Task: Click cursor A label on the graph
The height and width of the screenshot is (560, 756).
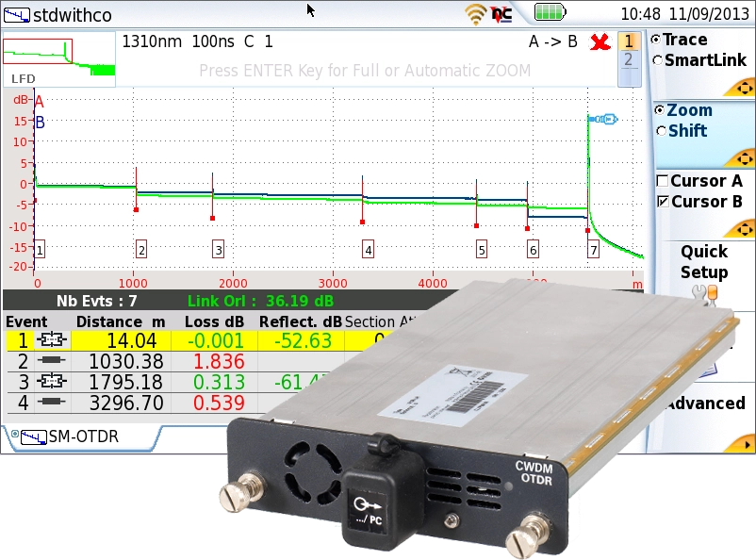Action: point(40,101)
